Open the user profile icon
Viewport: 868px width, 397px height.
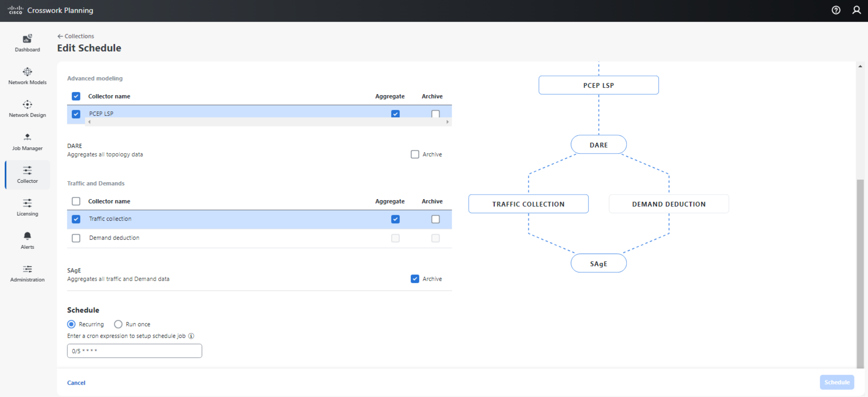(856, 10)
